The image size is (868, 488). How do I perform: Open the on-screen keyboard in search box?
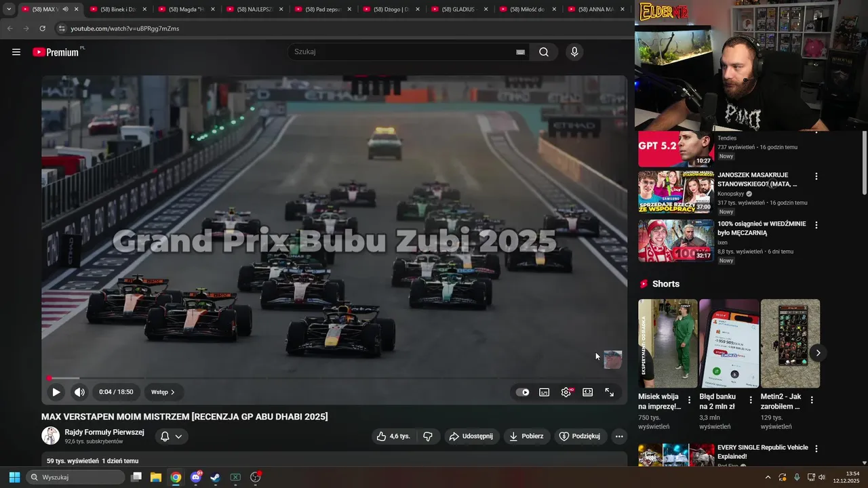tap(520, 52)
